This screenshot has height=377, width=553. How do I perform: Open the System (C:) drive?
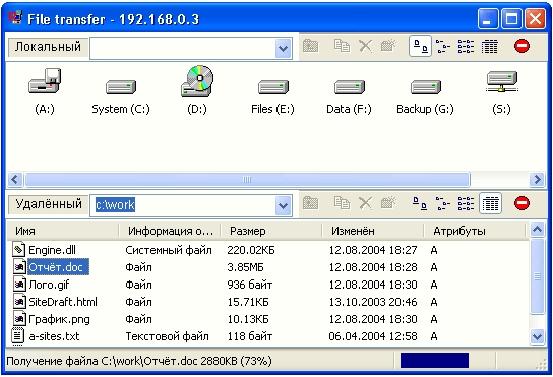coord(121,87)
